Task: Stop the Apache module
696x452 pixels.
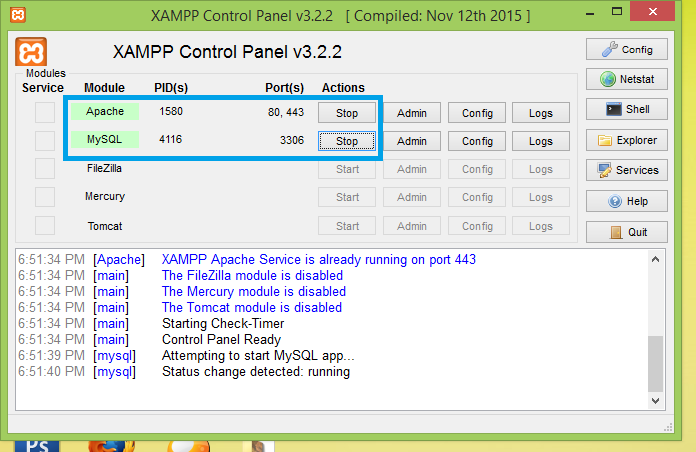Action: pyautogui.click(x=347, y=113)
